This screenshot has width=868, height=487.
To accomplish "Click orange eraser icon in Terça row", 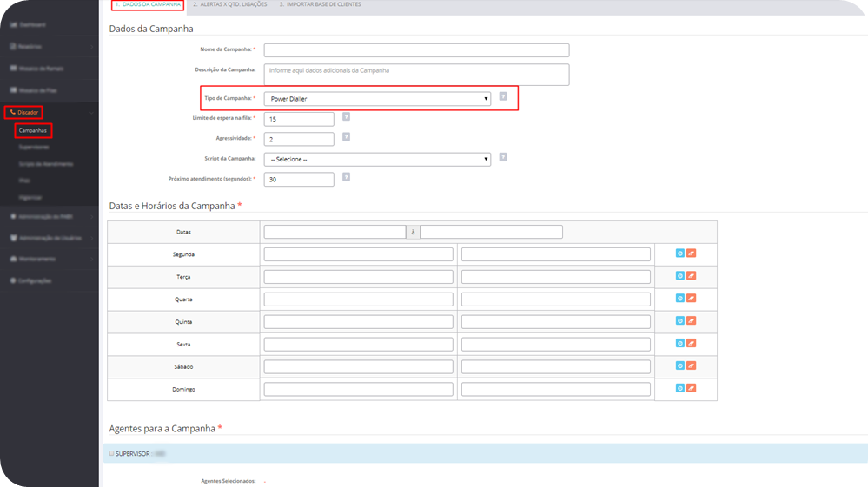I will (x=692, y=276).
